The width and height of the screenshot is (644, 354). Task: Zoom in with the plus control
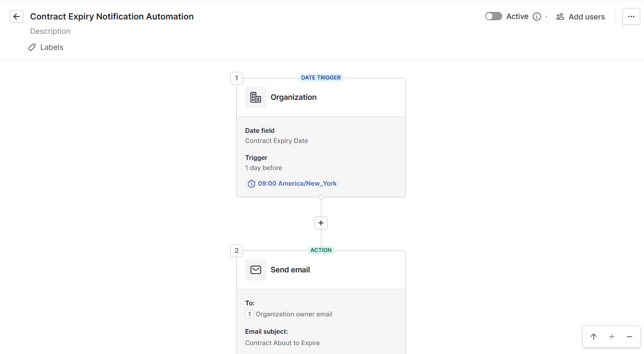tap(612, 337)
